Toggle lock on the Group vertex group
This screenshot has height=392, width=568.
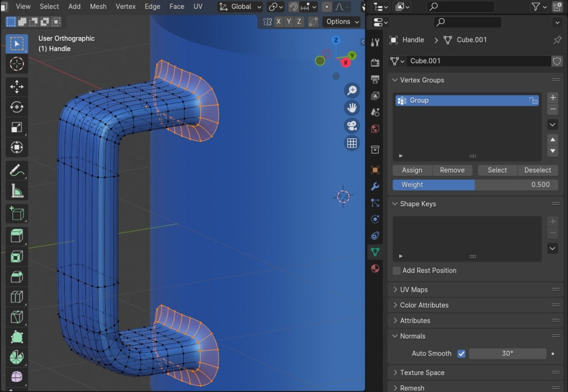533,101
